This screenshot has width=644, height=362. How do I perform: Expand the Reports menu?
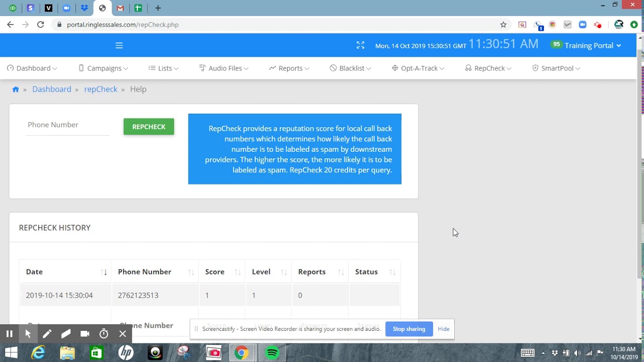(289, 68)
